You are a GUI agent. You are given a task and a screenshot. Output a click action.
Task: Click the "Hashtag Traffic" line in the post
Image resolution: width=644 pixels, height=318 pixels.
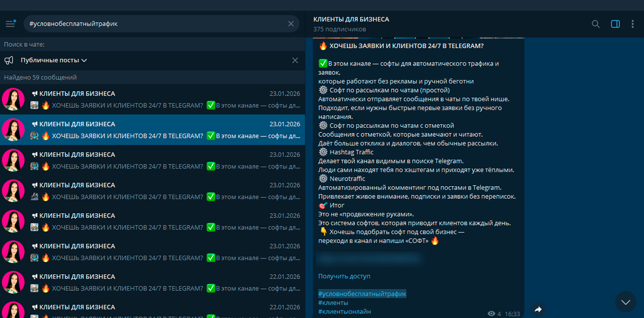point(352,152)
